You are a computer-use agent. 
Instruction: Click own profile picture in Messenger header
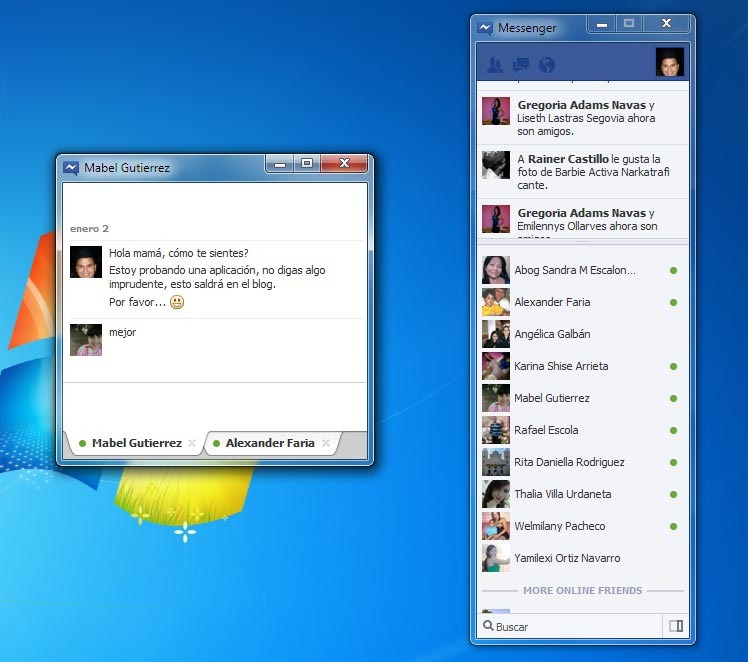click(670, 62)
